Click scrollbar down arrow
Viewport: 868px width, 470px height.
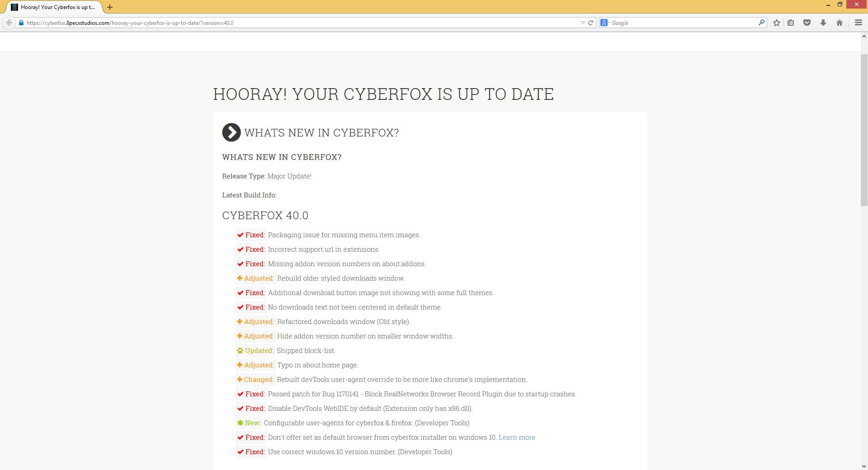(x=864, y=466)
